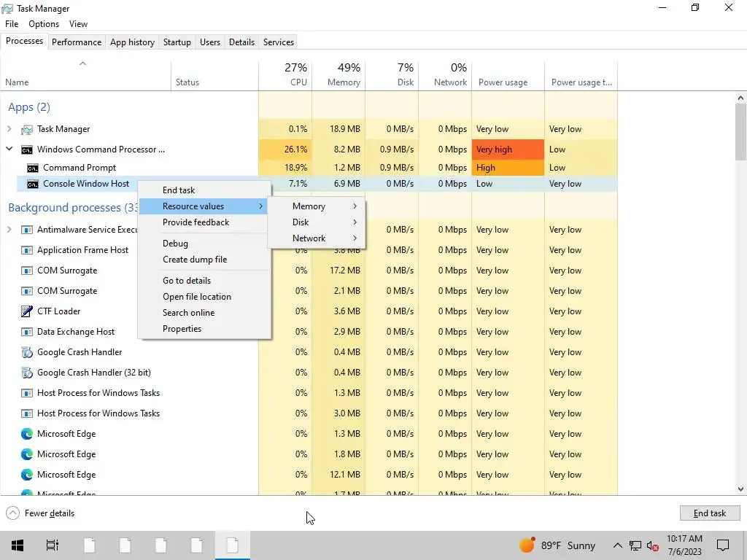Screen dimensions: 747x560
Task: Open Disk submenu of Resource values
Action: click(x=317, y=222)
